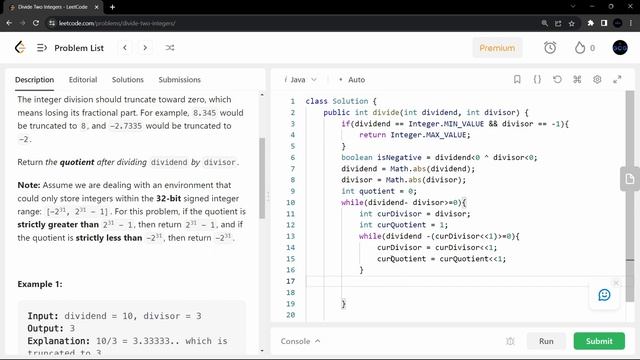Switch to the Editorial tab
This screenshot has width=640, height=360.
[x=83, y=80]
